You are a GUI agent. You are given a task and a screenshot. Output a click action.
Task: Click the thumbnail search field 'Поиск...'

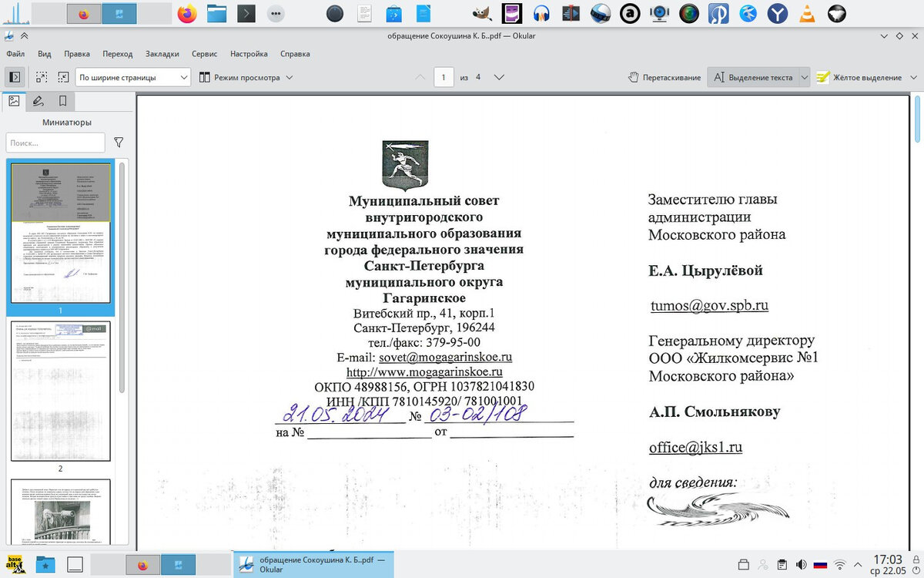[55, 143]
